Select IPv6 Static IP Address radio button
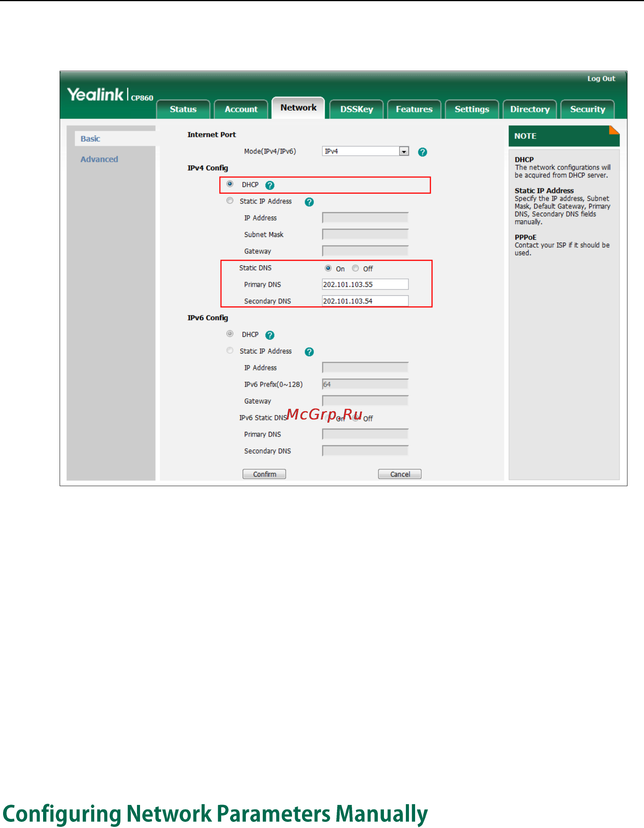The height and width of the screenshot is (828, 644). pyautogui.click(x=230, y=350)
